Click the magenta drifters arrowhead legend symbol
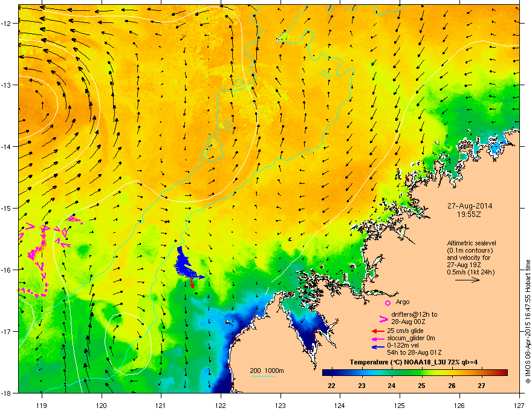Image resolution: width=532 pixels, height=411 pixels. pyautogui.click(x=383, y=319)
